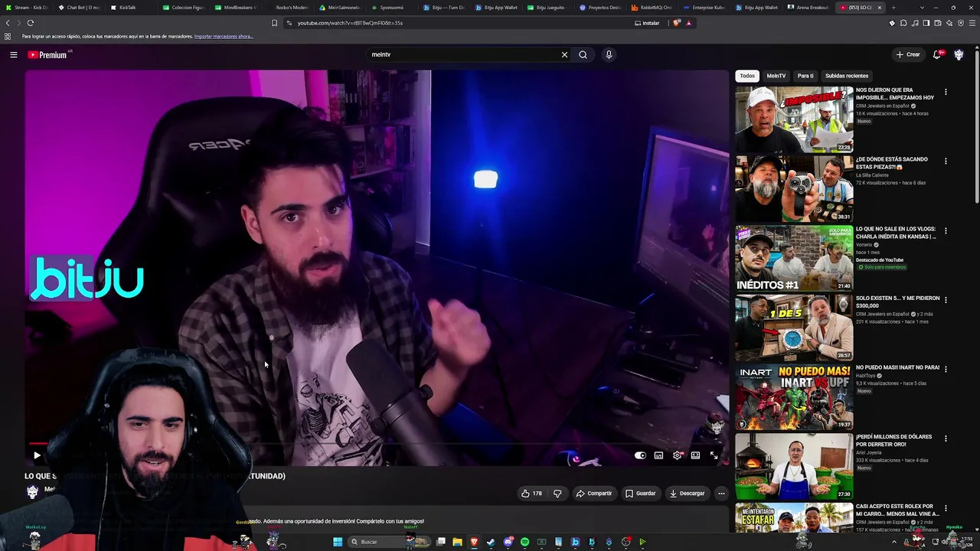Open video title "¡PERDÍ MILLONES DE DÓLARES POR DERRETIR ORO!"
This screenshot has width=980, height=551.
click(893, 440)
